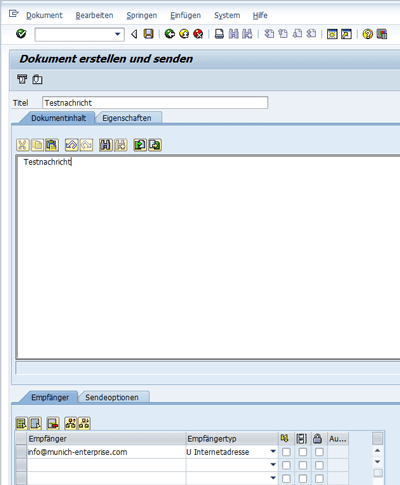
Task: Tick third checkbox in first recipient row
Action: [x=319, y=452]
